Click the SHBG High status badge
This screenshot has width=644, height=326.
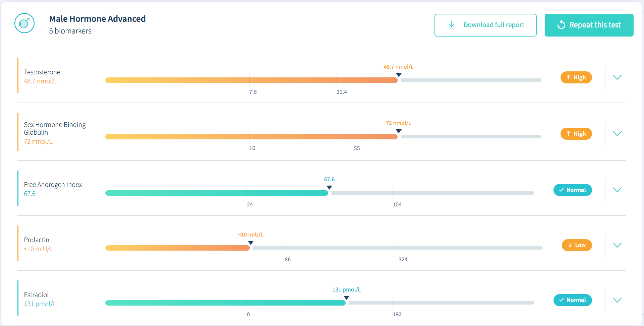tap(576, 134)
